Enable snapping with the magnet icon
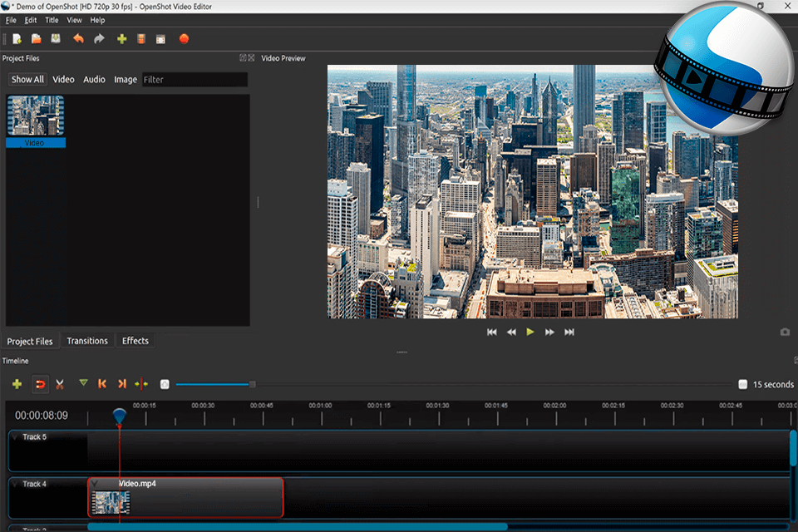This screenshot has height=532, width=798. pos(39,384)
